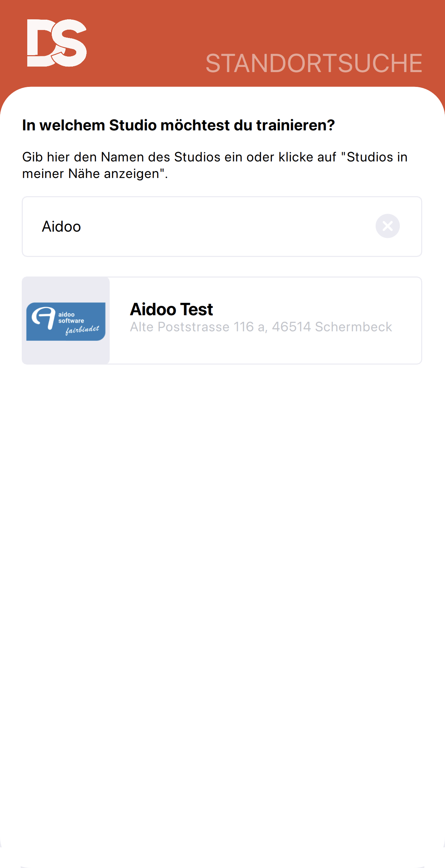
Task: Click the instruction text starting 'Gib hier'
Action: tap(138, 157)
